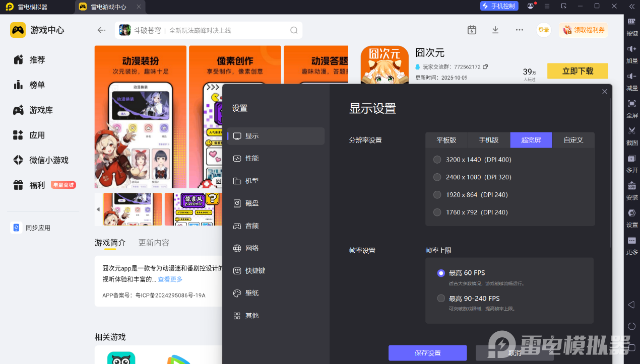Switch to the 手机版 resolution tab

tap(489, 140)
